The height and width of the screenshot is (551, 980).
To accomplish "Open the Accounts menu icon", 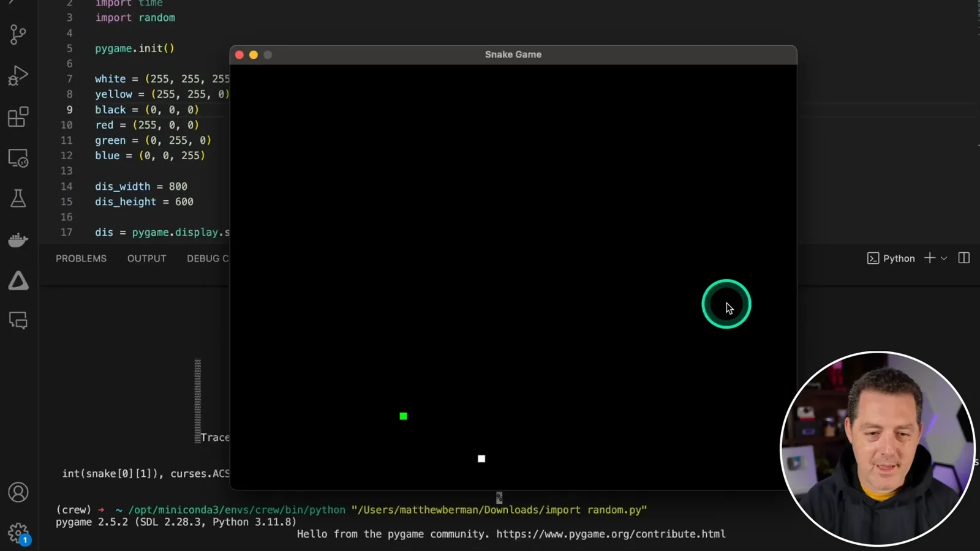I will point(18,492).
